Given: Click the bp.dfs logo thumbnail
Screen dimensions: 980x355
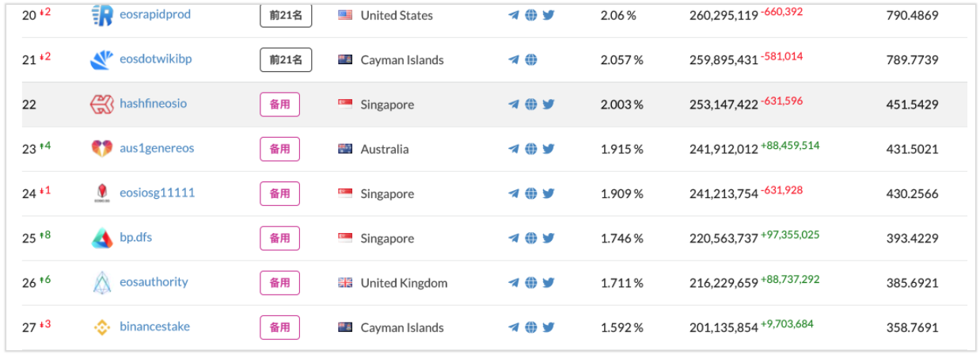Looking at the screenshot, I should [102, 238].
